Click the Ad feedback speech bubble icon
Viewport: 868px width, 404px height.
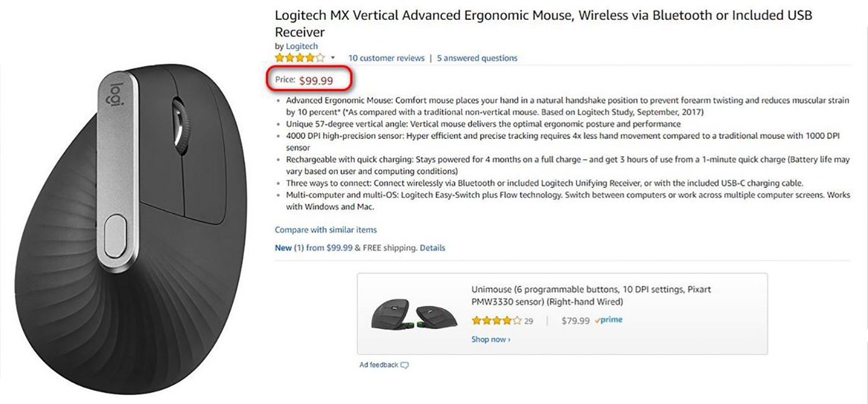tap(405, 365)
